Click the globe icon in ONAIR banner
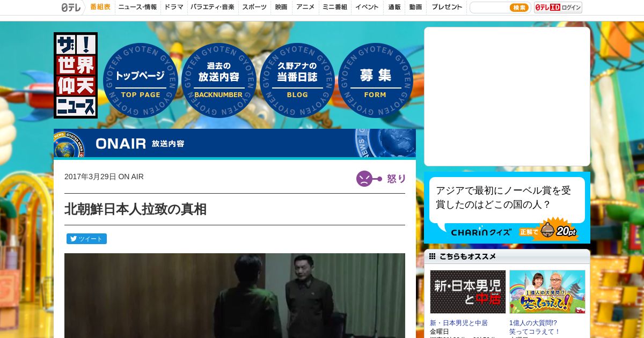The width and height of the screenshot is (644, 338). coord(69,144)
